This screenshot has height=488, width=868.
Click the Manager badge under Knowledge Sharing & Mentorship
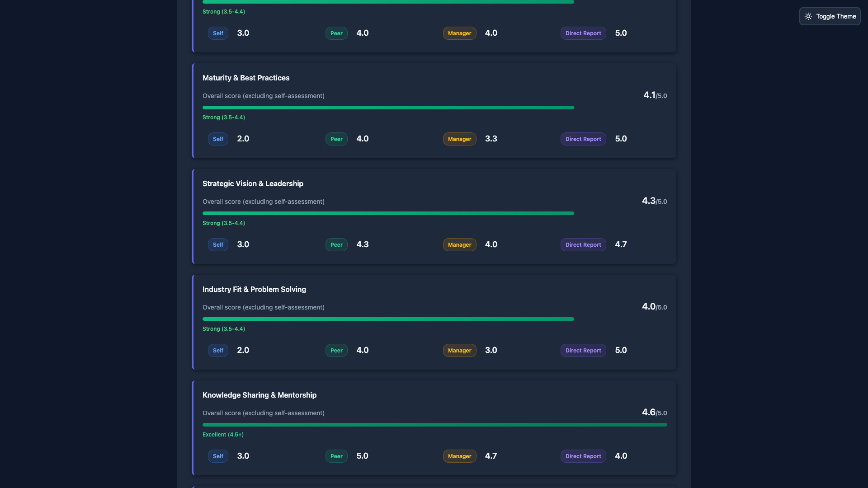click(459, 456)
